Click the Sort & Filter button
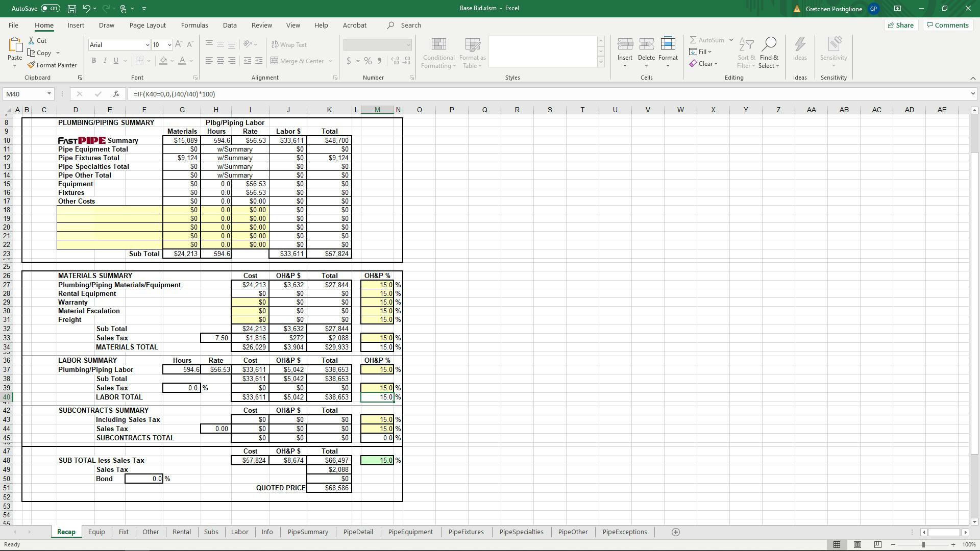The width and height of the screenshot is (980, 551). pyautogui.click(x=746, y=53)
